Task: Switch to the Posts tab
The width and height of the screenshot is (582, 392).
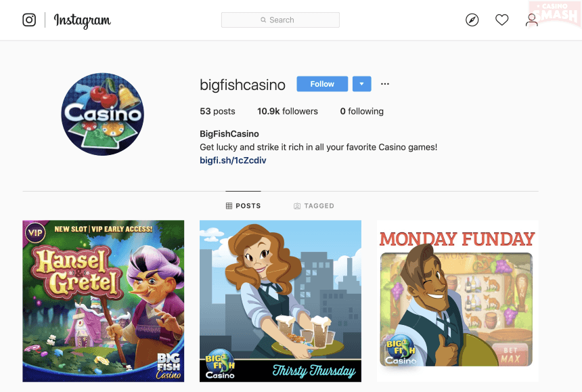Action: click(x=243, y=206)
